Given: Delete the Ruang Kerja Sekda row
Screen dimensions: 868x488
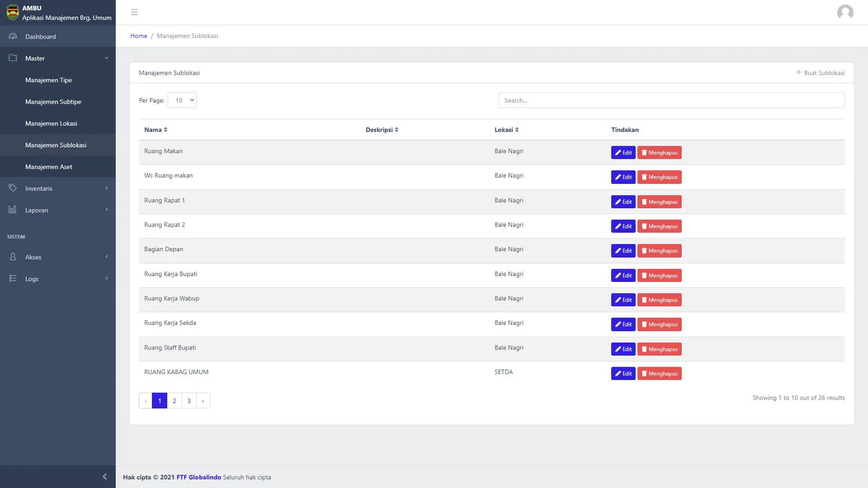Looking at the screenshot, I should click(660, 324).
